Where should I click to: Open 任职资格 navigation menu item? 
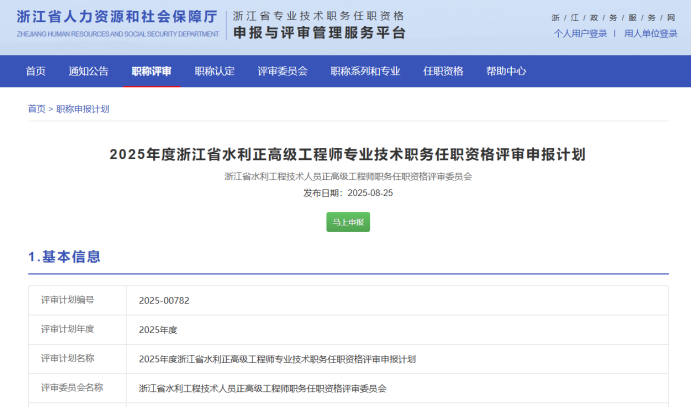pyautogui.click(x=443, y=71)
